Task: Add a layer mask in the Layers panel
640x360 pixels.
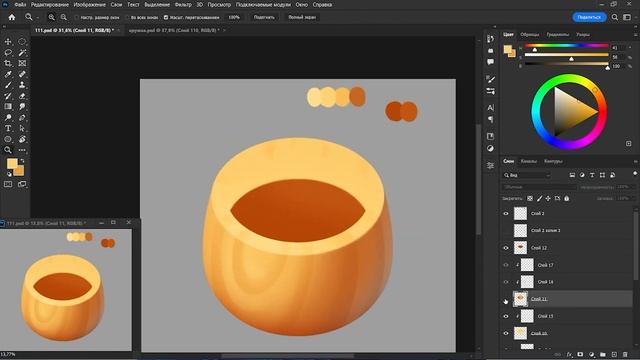Action: coord(580,354)
